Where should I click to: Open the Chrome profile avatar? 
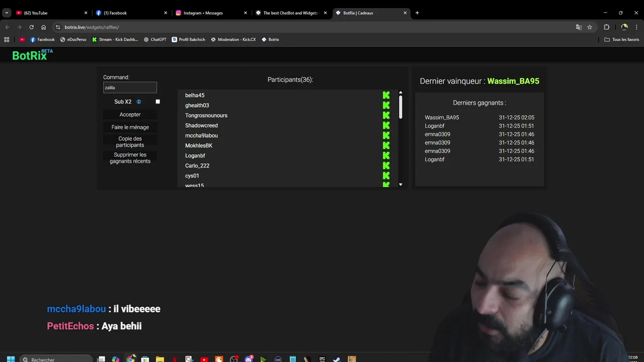pyautogui.click(x=624, y=27)
